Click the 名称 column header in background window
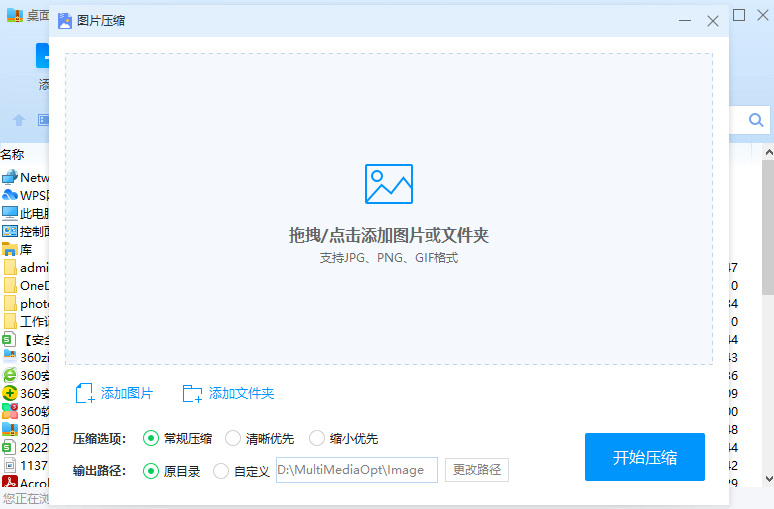This screenshot has height=509, width=774. pyautogui.click(x=13, y=155)
